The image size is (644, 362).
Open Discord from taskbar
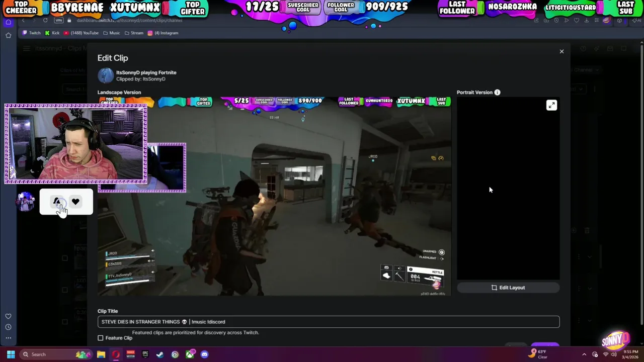coord(204,354)
